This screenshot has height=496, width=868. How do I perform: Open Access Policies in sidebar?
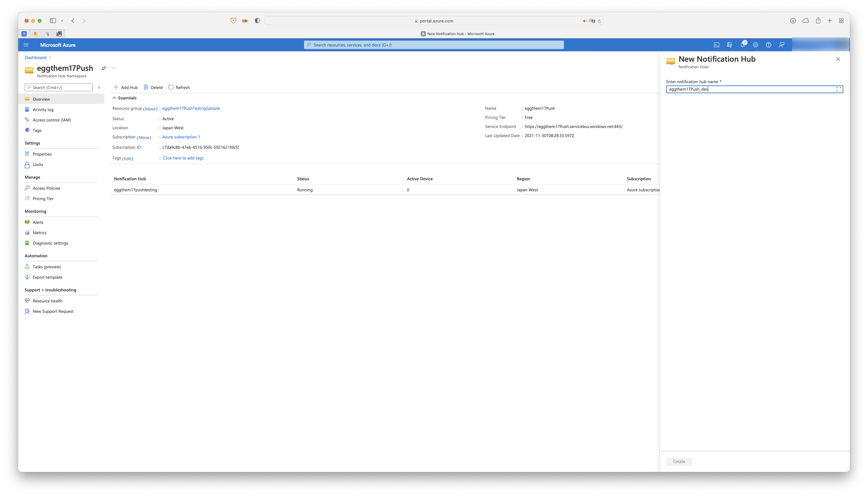46,188
